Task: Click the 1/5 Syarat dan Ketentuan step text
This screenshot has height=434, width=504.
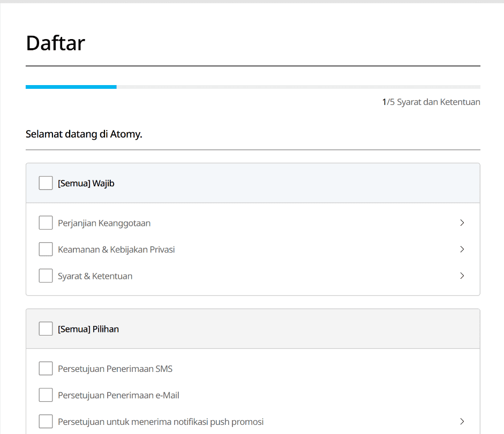Action: [431, 102]
